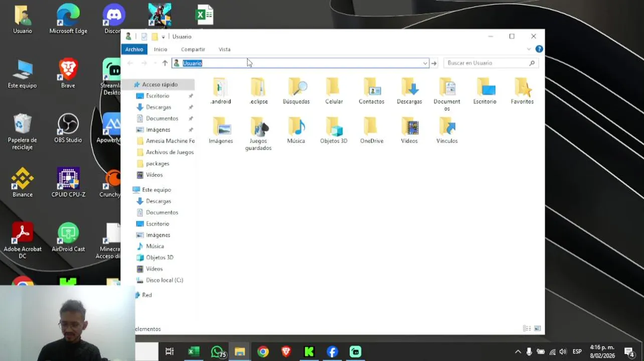Open the Documentos folder in file pane
Viewport: 644px width, 361px height.
[x=447, y=94]
